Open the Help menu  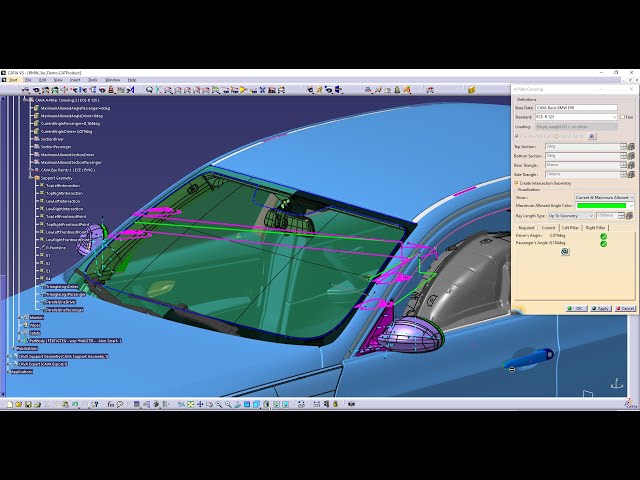tap(132, 80)
